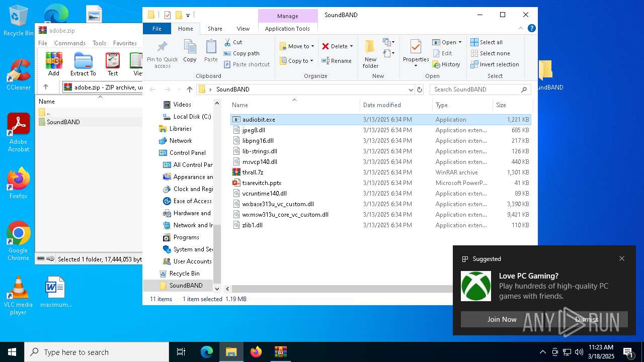The image size is (644, 362).
Task: Open Quick Access Toolbar customize dropdown
Action: [x=188, y=15]
